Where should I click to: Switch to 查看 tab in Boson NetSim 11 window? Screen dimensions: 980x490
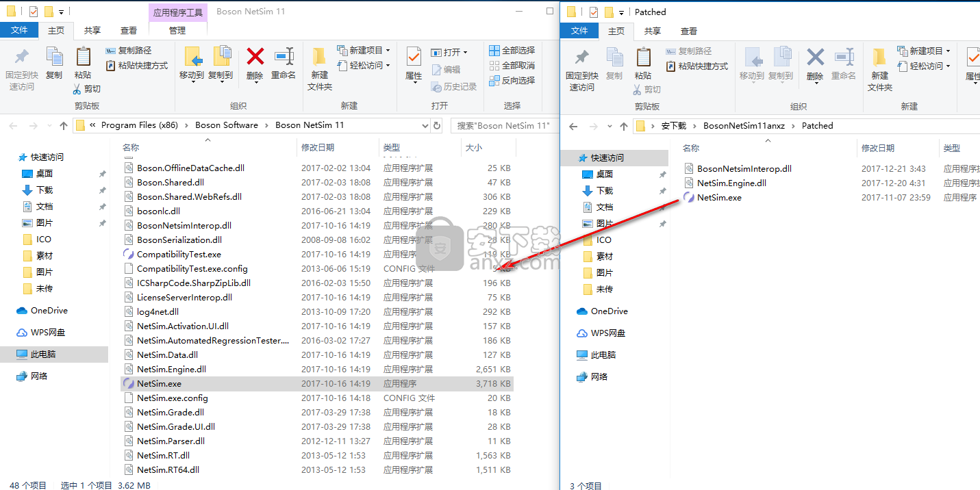coord(129,30)
